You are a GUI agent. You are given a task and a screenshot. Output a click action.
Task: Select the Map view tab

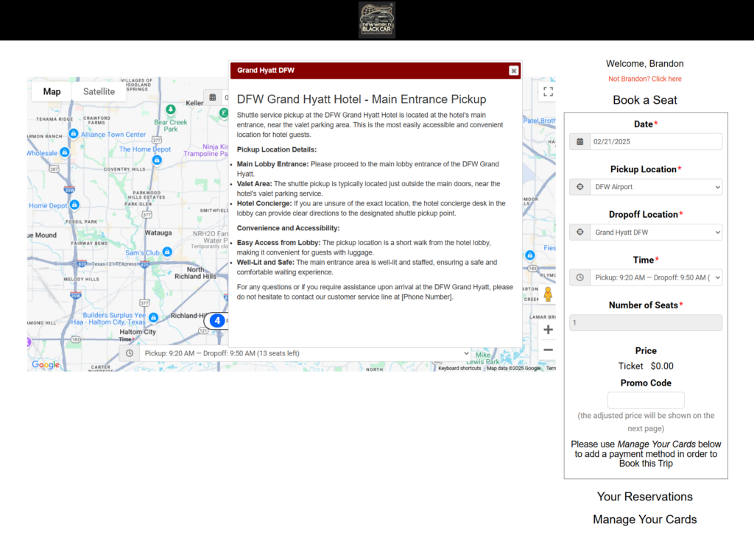[52, 92]
